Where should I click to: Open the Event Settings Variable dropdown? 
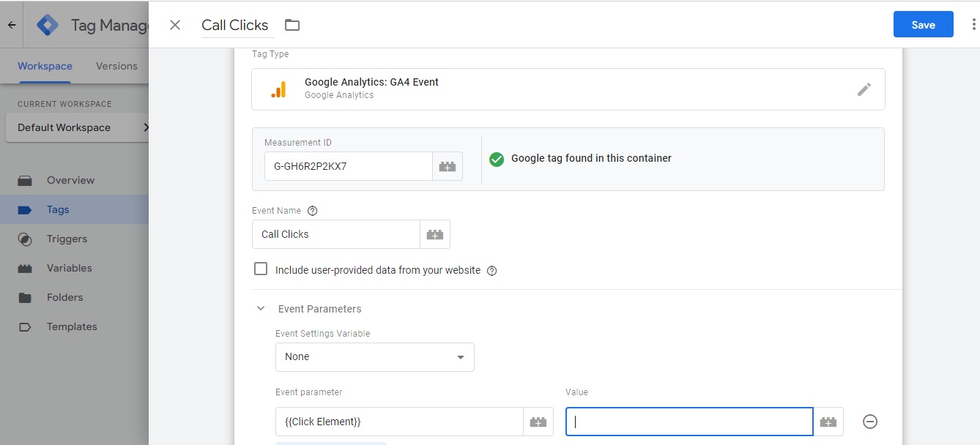click(374, 357)
